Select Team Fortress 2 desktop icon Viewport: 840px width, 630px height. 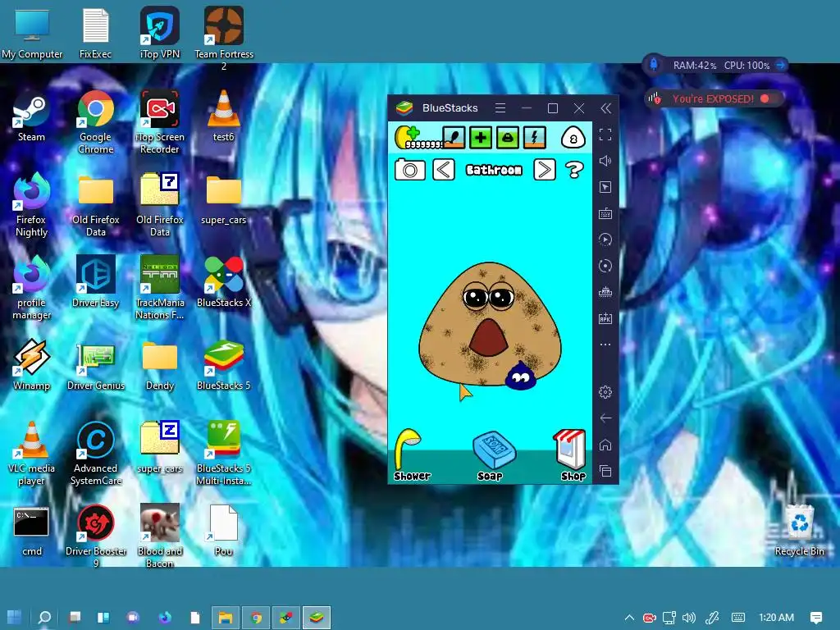(224, 39)
